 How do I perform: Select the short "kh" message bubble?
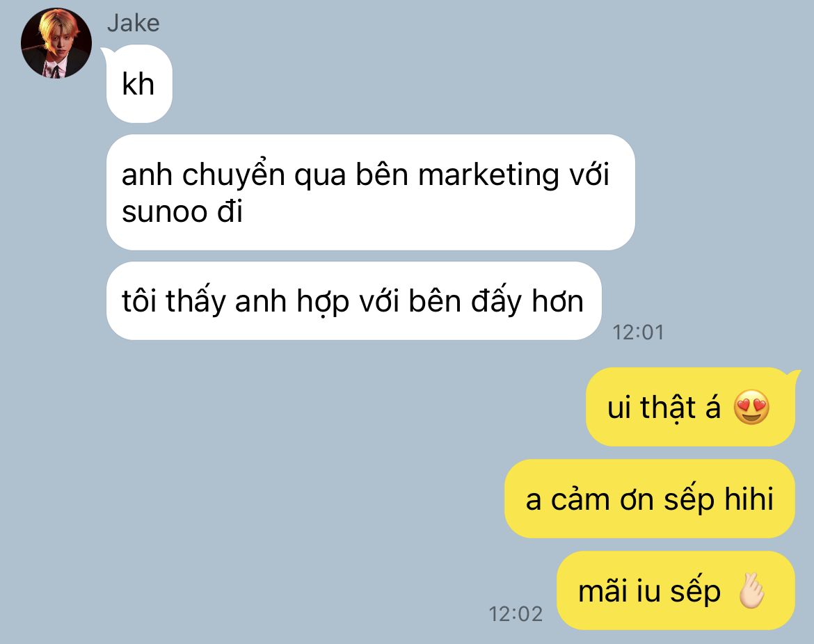[x=139, y=84]
